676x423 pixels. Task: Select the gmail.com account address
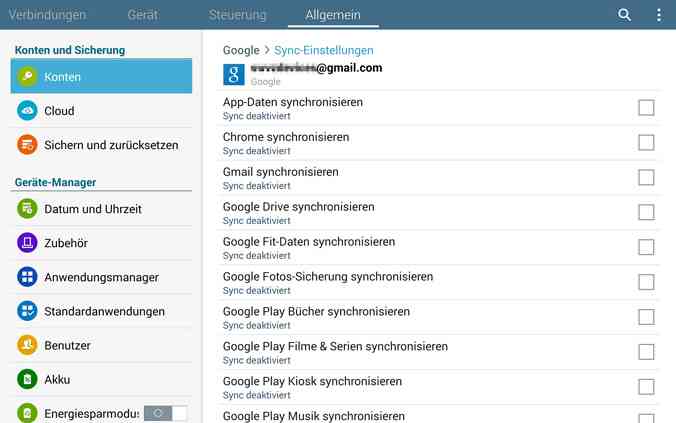click(316, 68)
